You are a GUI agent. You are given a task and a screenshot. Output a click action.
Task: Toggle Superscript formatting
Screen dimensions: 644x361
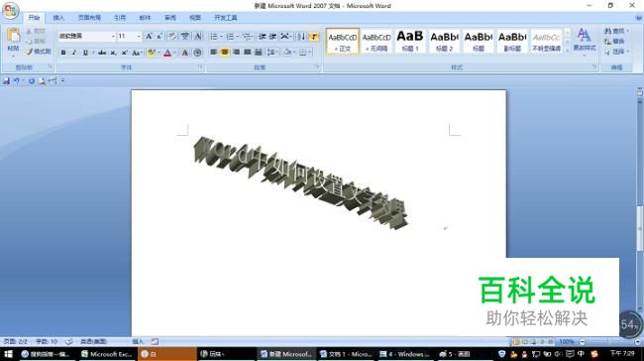coord(124,53)
